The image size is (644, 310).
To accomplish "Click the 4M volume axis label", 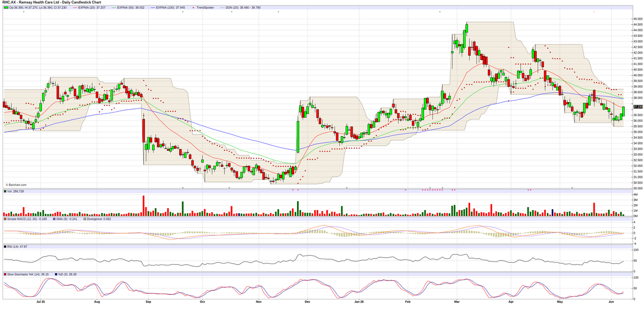I will (x=636, y=195).
